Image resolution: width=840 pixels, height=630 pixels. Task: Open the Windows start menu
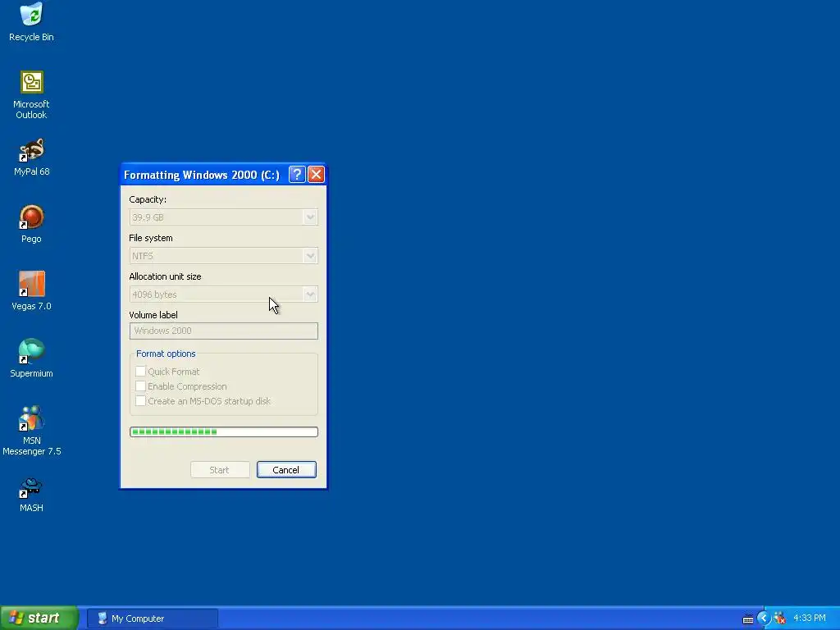pos(39,619)
